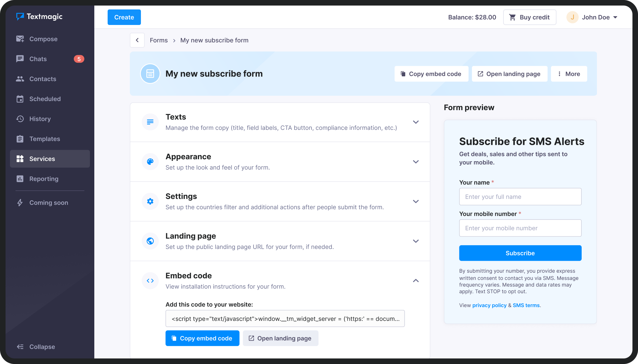Expand the Appearance section
Image resolution: width=638 pixels, height=364 pixels.
pos(416,162)
